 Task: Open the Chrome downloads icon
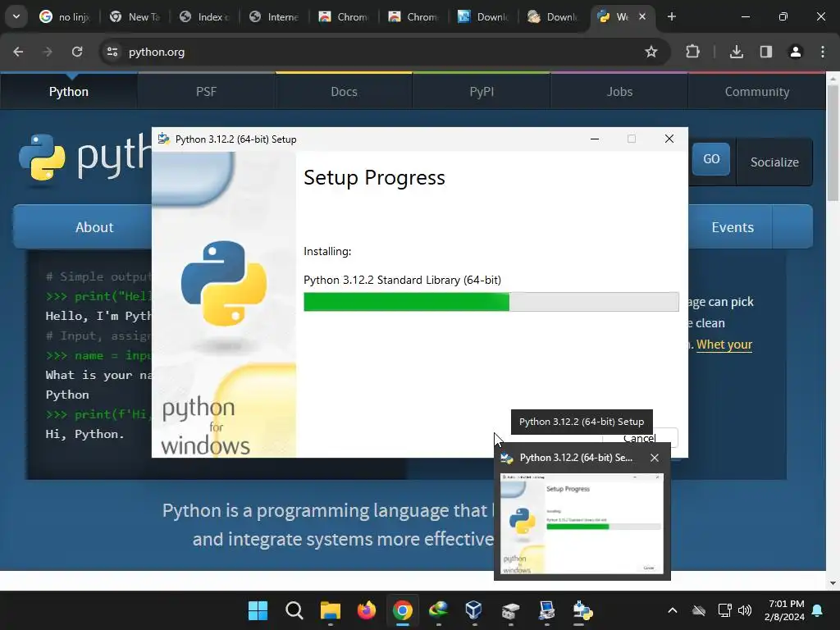pyautogui.click(x=737, y=52)
